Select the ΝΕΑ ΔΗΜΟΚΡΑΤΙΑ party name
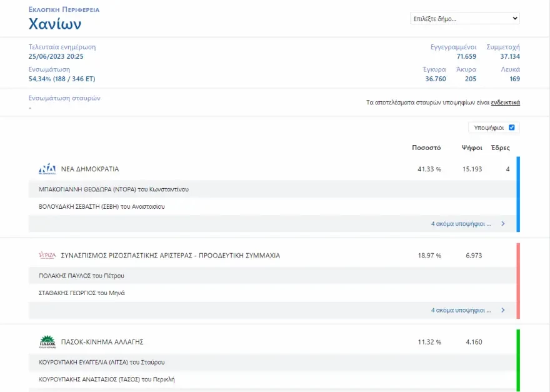Screen dimensions: 550x392 click(90, 169)
